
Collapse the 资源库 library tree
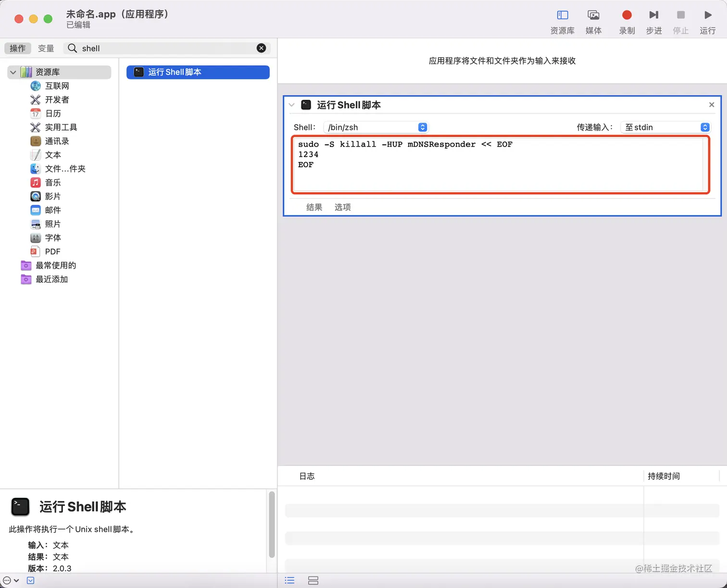pos(13,72)
